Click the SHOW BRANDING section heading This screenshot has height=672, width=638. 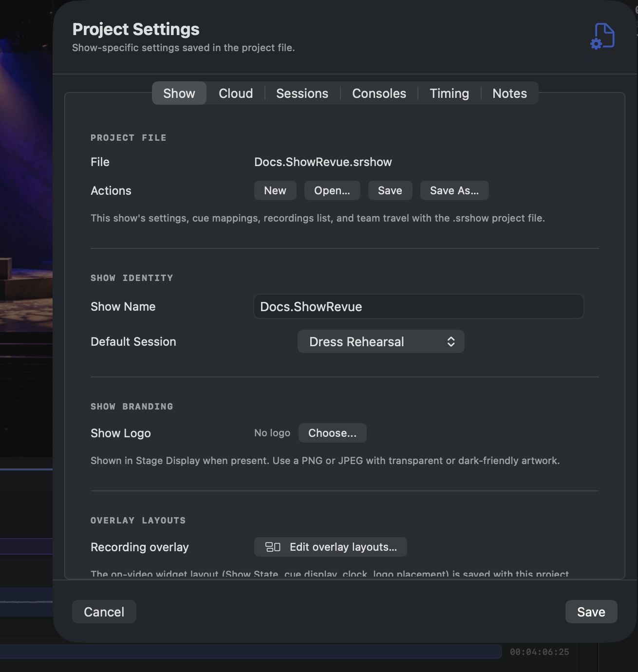[x=132, y=407]
